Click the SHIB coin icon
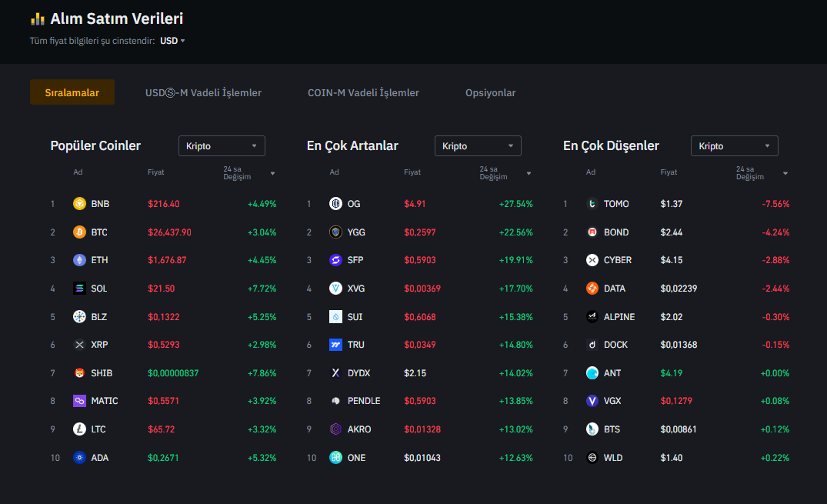 79,373
